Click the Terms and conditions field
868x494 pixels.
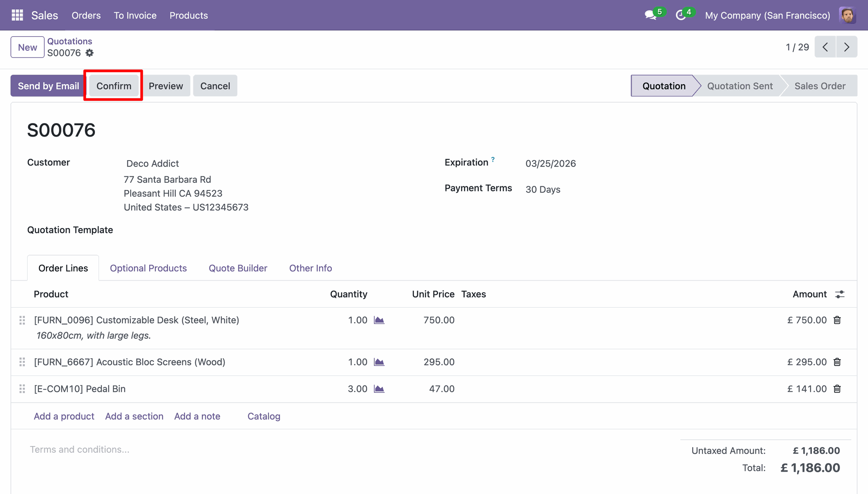pos(80,450)
